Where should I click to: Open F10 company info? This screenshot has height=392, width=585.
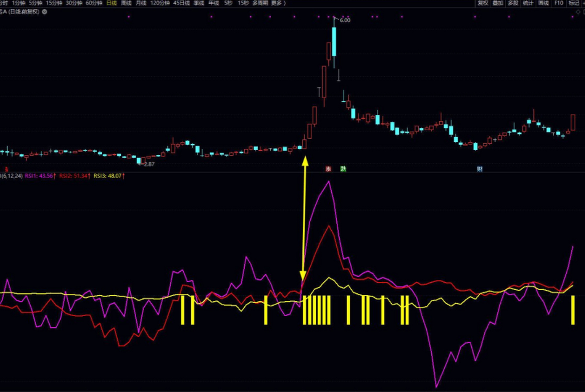(x=559, y=3)
